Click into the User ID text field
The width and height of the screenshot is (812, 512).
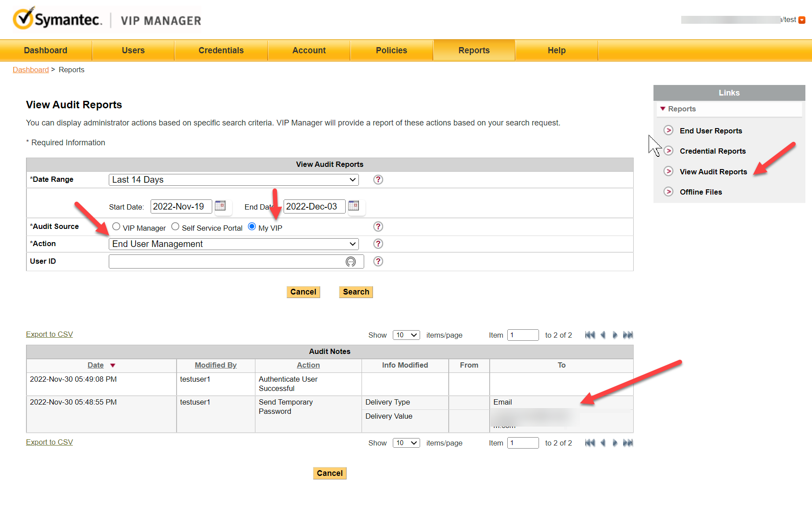click(227, 262)
